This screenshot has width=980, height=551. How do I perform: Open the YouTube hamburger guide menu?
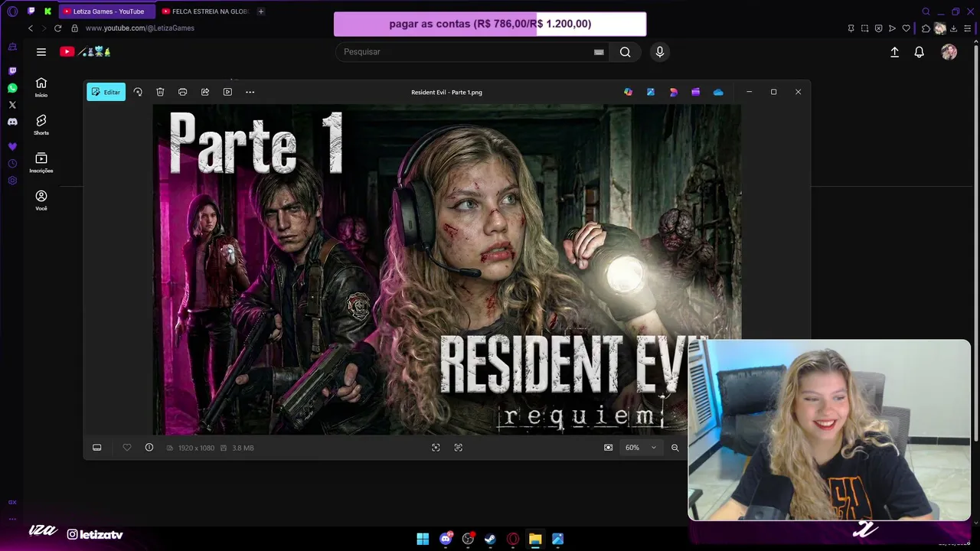(x=41, y=52)
